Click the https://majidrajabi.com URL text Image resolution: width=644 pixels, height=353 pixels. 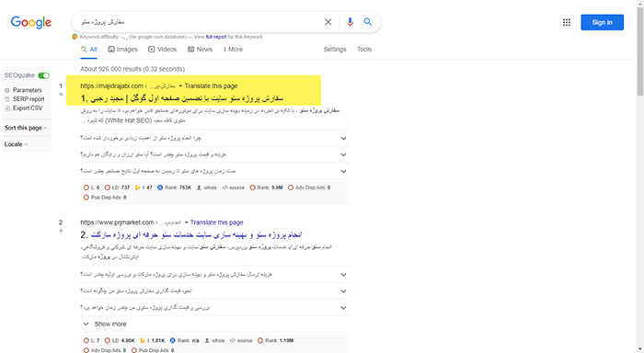111,86
